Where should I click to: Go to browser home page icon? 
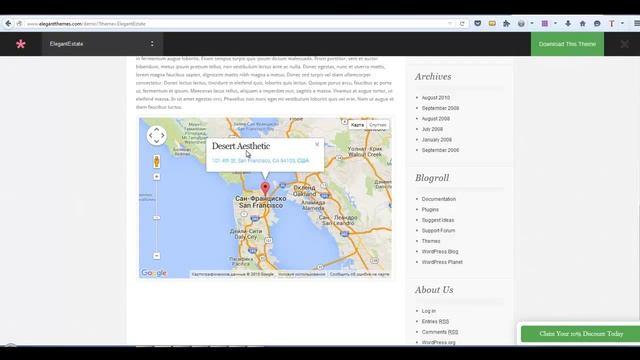click(x=582, y=24)
